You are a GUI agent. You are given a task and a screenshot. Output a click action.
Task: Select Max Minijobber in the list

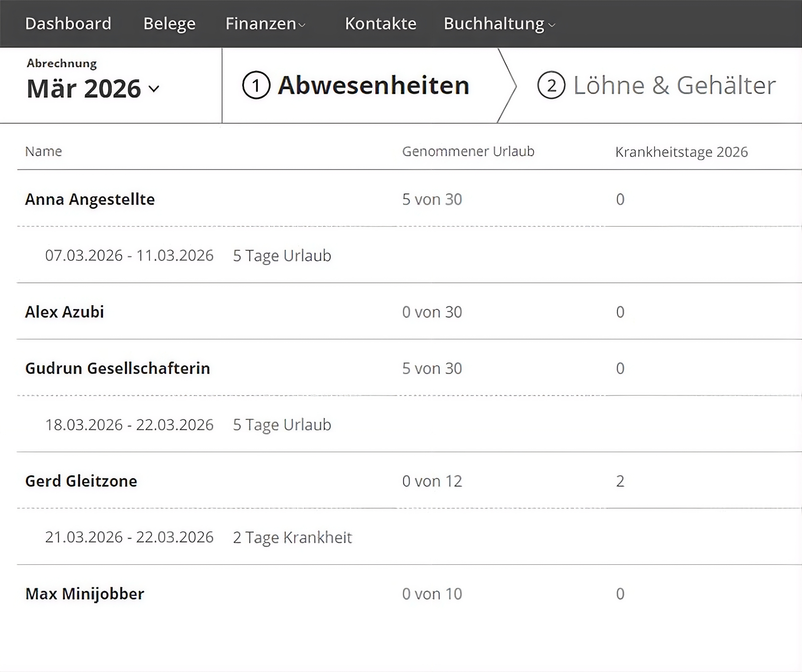(84, 594)
